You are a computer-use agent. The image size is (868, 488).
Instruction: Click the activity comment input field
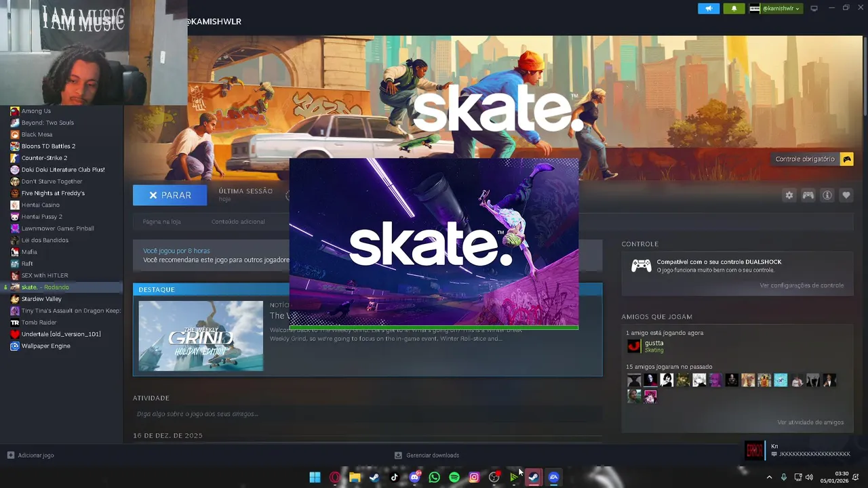368,414
